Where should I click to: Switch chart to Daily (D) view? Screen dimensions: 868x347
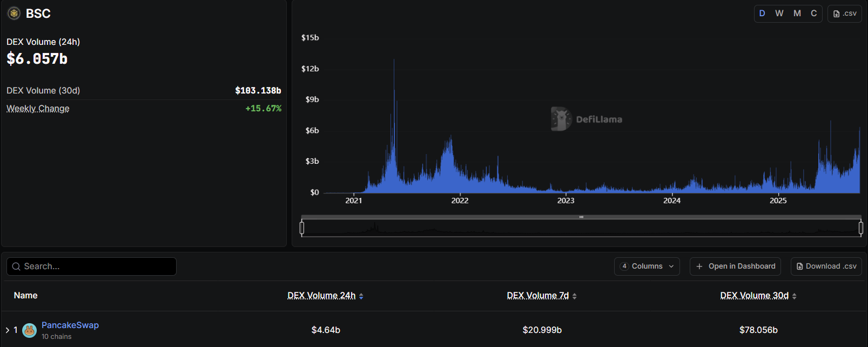click(x=762, y=14)
